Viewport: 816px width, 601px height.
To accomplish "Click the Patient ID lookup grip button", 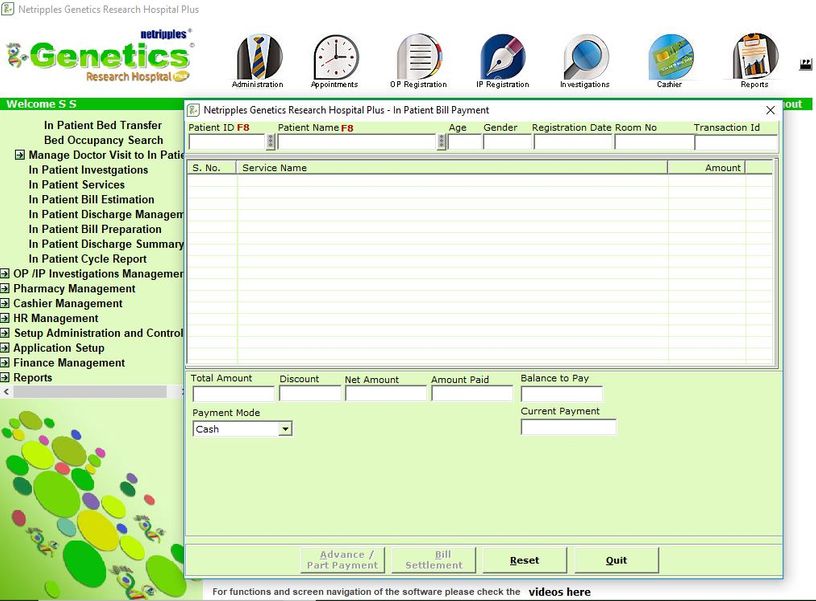I will (270, 142).
